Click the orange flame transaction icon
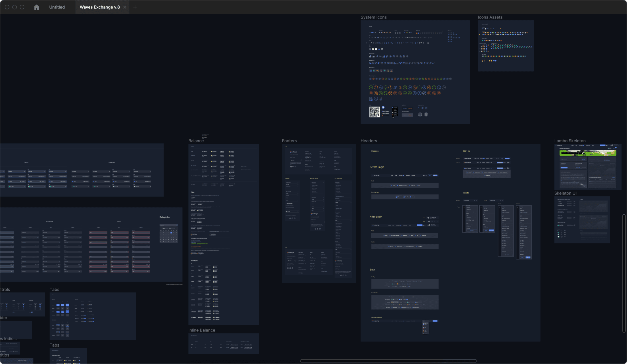 pyautogui.click(x=400, y=88)
